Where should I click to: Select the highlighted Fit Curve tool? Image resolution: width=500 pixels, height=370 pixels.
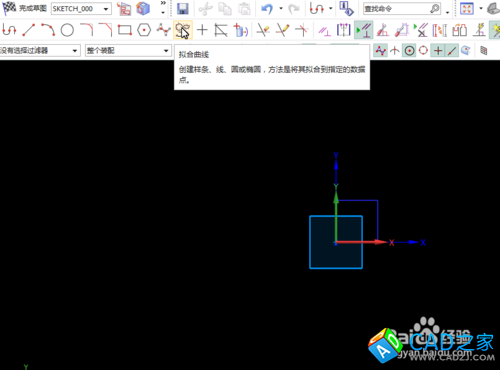pyautogui.click(x=183, y=30)
